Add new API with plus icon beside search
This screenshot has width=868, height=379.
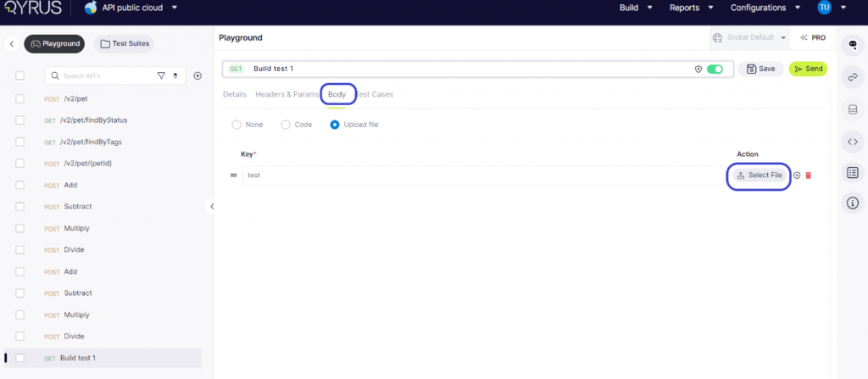[x=198, y=75]
